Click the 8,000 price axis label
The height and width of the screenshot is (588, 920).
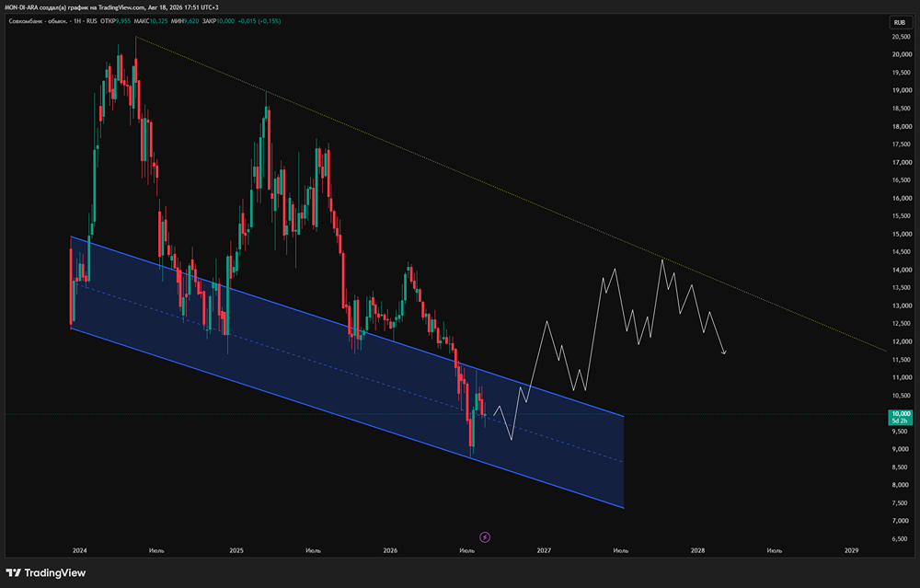pos(900,485)
